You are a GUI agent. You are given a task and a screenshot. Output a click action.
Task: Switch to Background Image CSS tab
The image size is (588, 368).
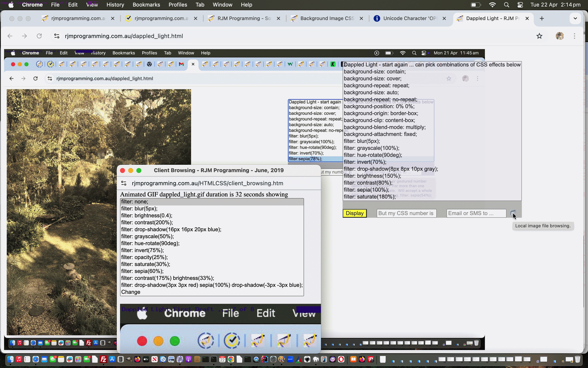pyautogui.click(x=327, y=18)
